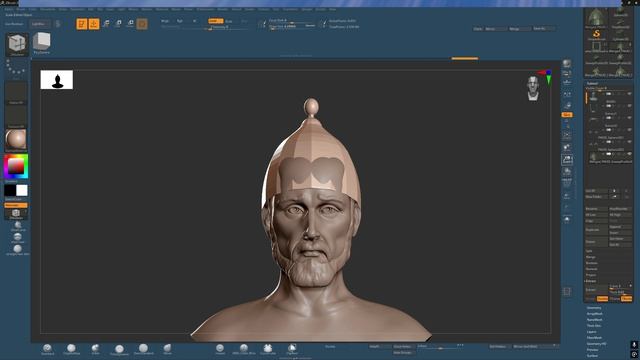Select the CurveTube brush in bottom shelf

268,349
